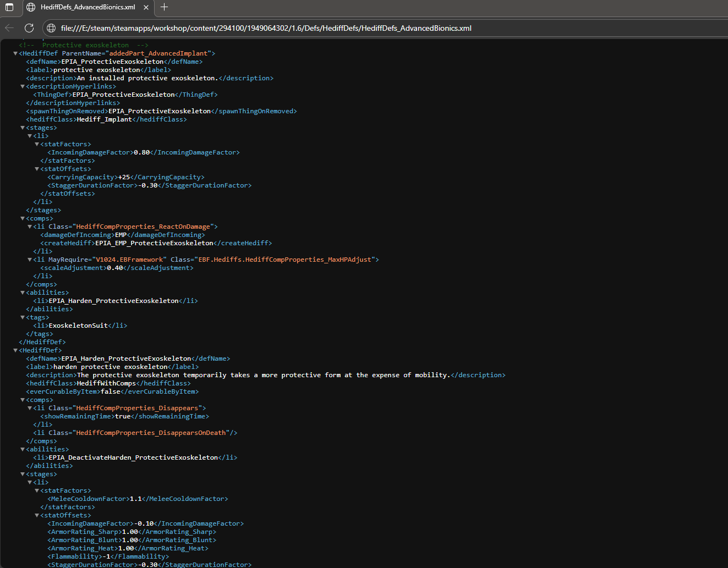Click the ArmorRating_Sharp 1.00 line

[x=132, y=532]
